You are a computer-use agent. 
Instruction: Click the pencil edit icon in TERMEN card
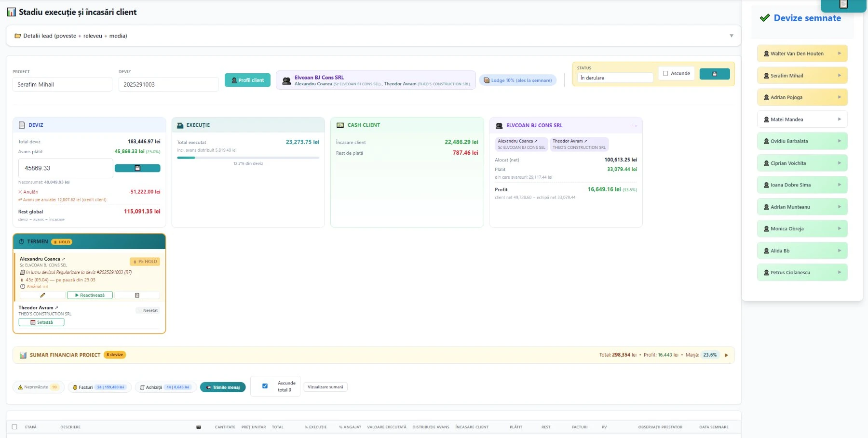[x=42, y=295]
